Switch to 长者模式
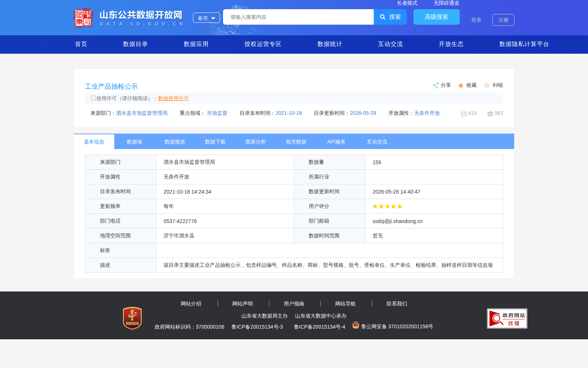 click(x=407, y=3)
